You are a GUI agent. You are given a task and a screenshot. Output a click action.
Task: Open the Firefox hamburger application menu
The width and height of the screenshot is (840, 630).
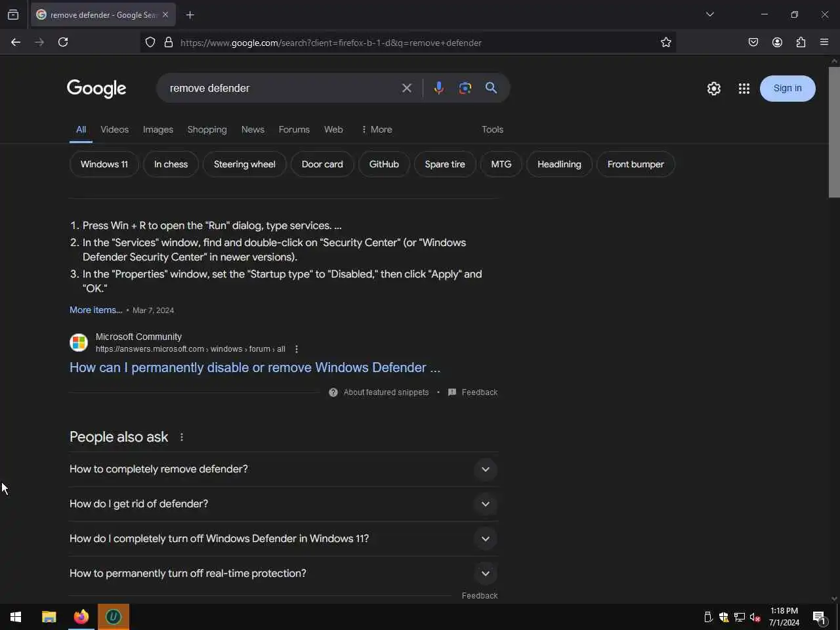(x=824, y=42)
